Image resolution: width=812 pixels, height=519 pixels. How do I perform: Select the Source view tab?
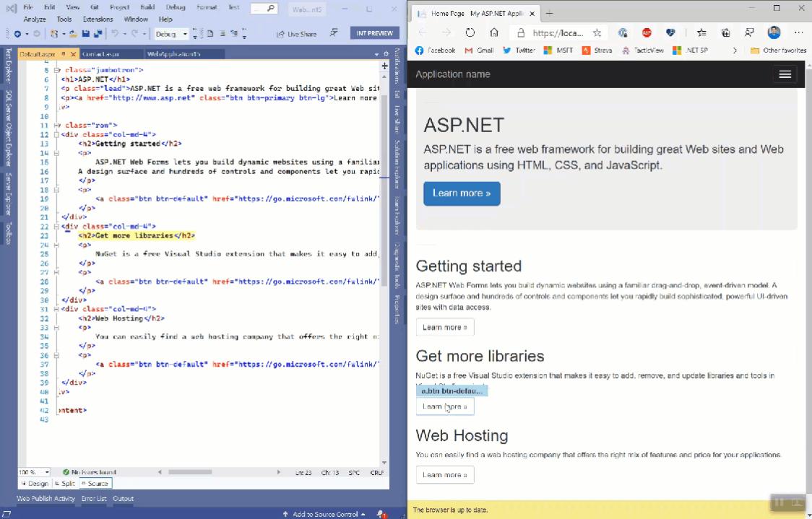(x=95, y=484)
